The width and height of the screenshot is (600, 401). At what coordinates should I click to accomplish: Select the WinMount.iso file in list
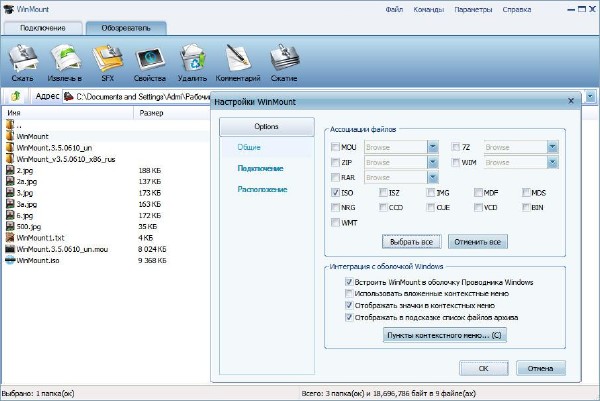(35, 261)
